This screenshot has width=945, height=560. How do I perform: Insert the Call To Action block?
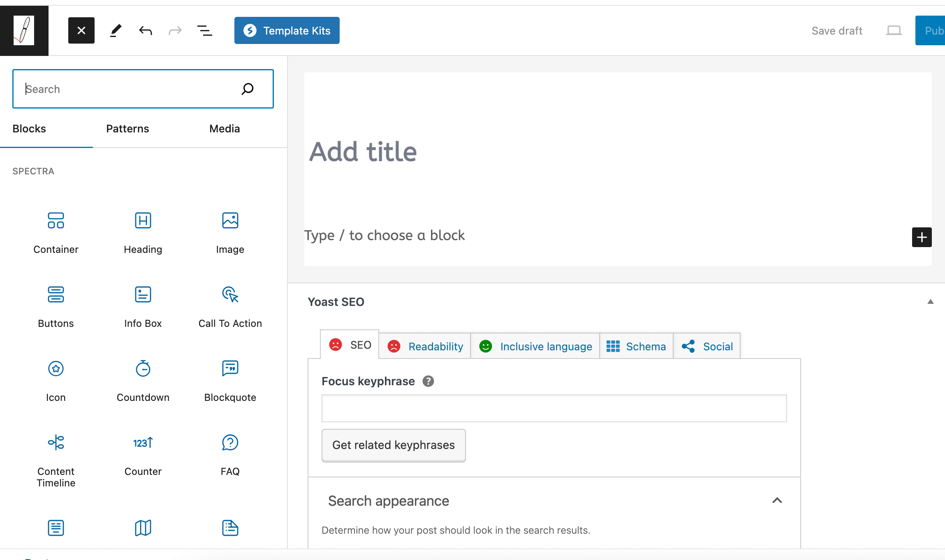pyautogui.click(x=230, y=306)
